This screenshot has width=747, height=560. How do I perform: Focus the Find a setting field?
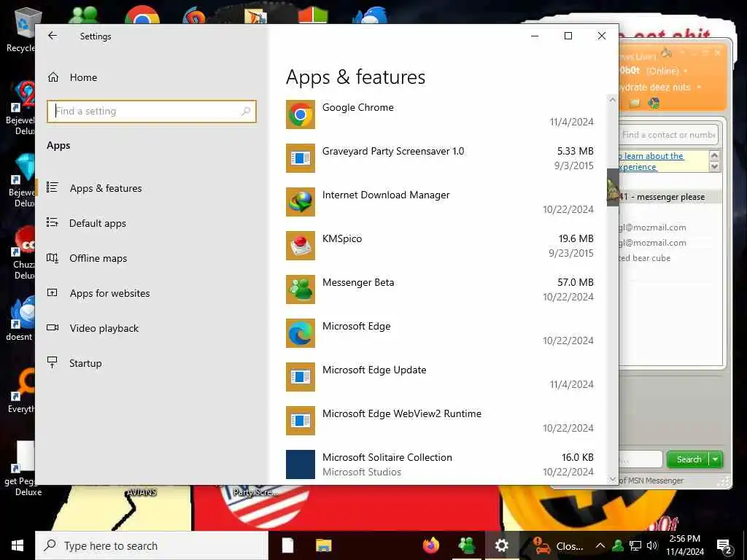[x=152, y=111]
